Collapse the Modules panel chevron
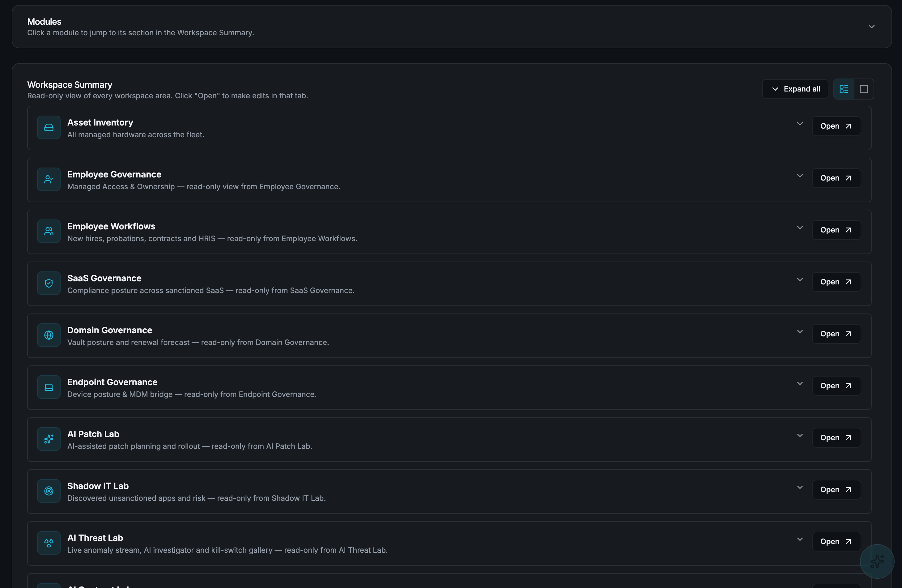 pos(872,27)
